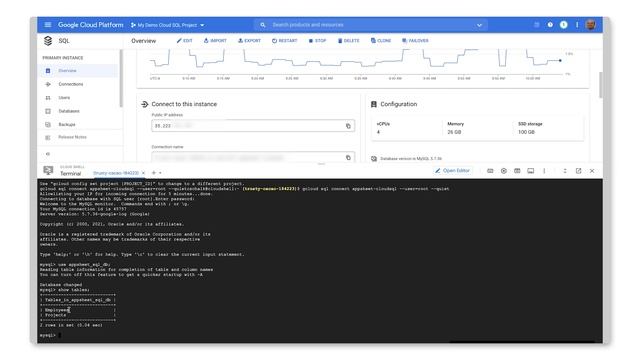Screen dimensions: 640x360
Task: Click the STOP instance button
Action: (318, 41)
